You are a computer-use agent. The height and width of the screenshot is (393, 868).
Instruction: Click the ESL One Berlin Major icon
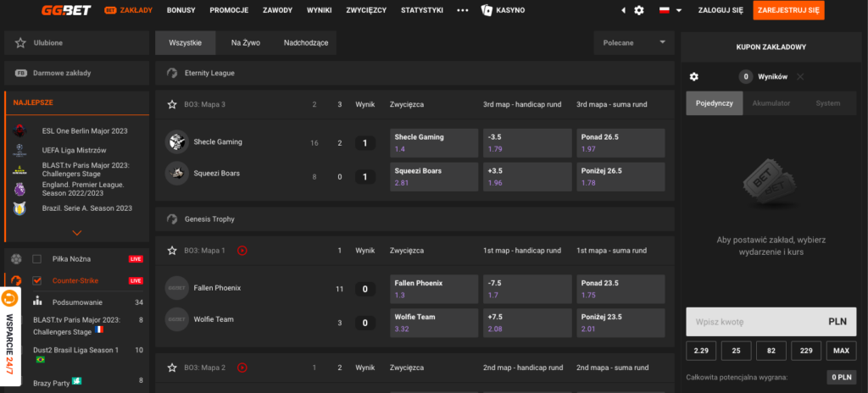click(19, 131)
